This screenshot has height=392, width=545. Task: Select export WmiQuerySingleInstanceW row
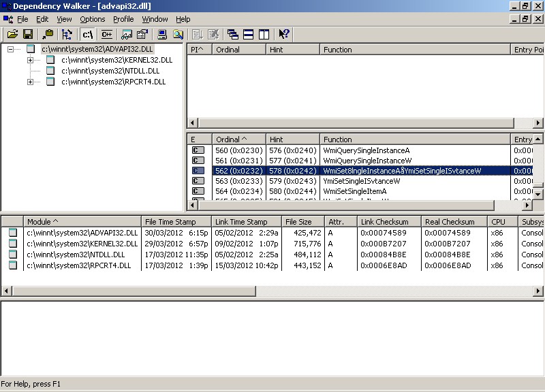360,161
